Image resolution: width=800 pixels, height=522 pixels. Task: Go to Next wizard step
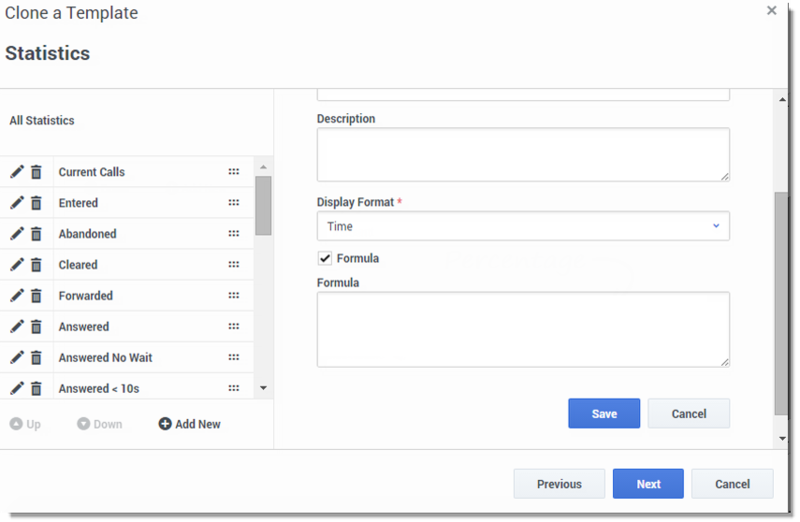click(648, 484)
